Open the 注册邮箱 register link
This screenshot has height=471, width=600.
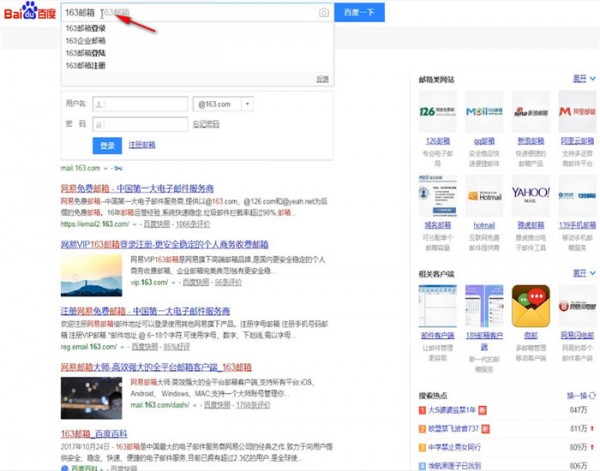tap(142, 145)
